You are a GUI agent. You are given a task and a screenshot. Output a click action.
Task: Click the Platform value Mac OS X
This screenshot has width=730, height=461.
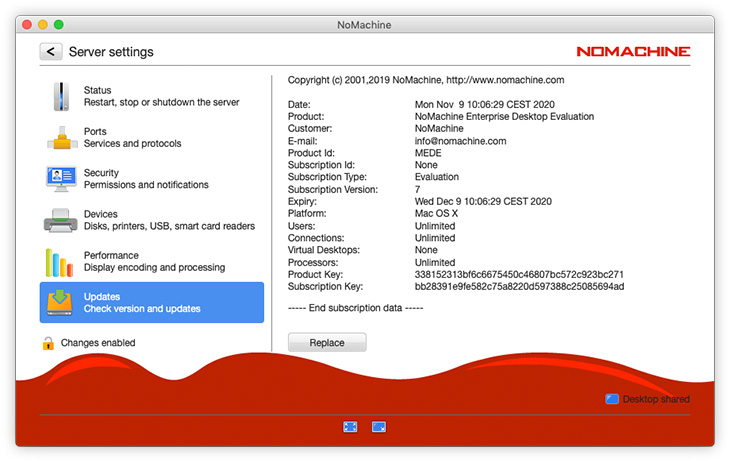[x=436, y=213]
